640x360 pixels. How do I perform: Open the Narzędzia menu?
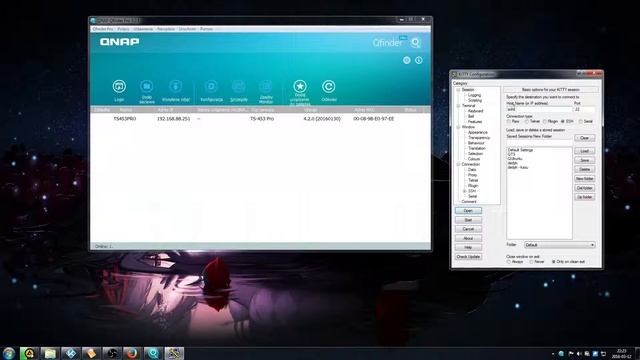(166, 29)
